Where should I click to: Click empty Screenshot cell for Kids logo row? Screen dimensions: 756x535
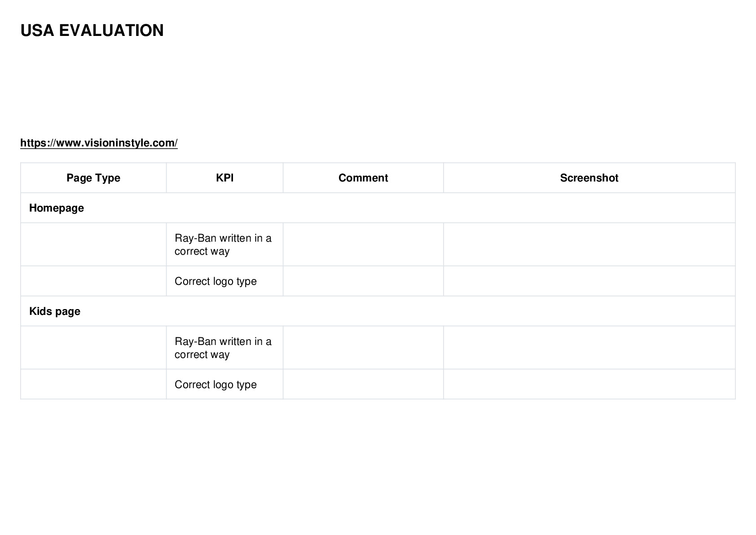coord(589,385)
